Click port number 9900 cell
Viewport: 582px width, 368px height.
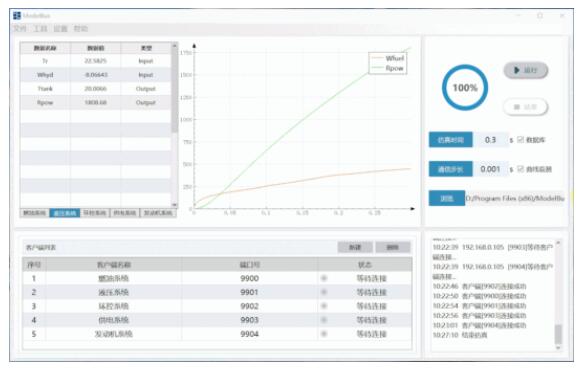(x=249, y=278)
